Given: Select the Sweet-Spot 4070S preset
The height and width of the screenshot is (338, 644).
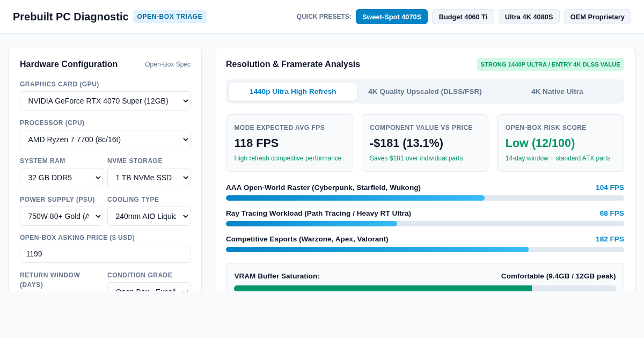Looking at the screenshot, I should coord(392,17).
